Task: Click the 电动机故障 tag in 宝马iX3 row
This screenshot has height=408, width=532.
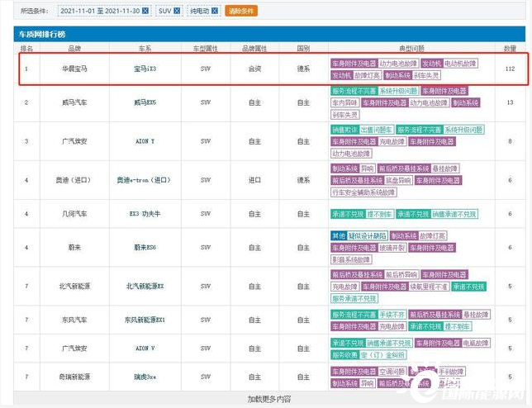Action: (x=460, y=64)
